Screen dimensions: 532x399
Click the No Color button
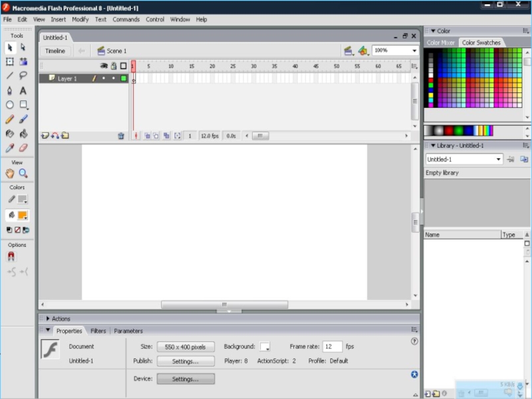click(x=17, y=230)
